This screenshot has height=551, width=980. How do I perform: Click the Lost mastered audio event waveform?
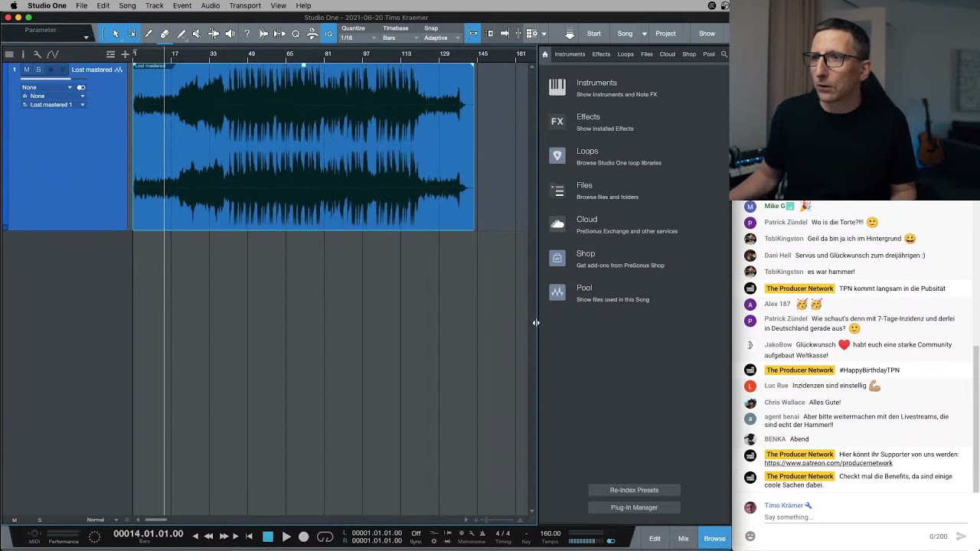pyautogui.click(x=303, y=146)
